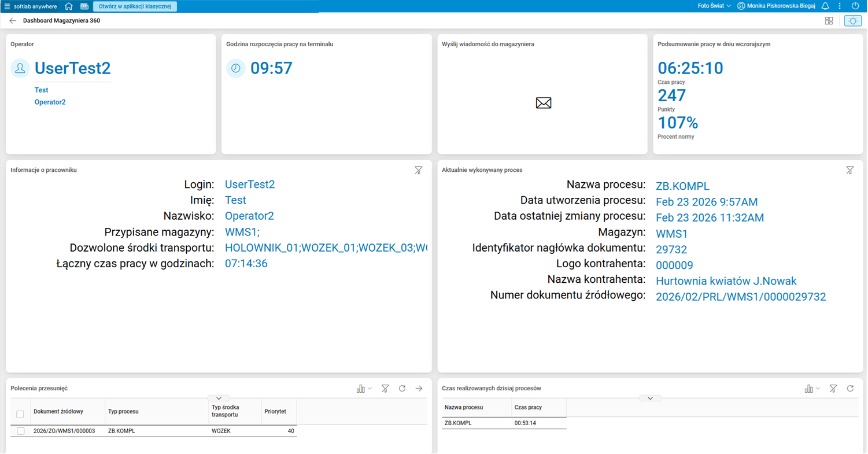
Task: Click the operator avatar icon beside UserTest2
Action: click(20, 68)
